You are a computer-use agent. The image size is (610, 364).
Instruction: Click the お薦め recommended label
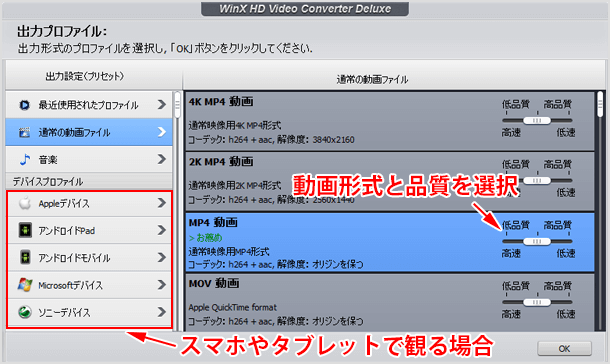(205, 237)
